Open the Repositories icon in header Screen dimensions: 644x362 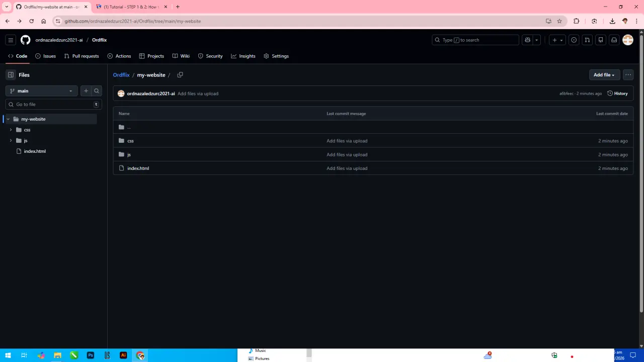(601, 40)
